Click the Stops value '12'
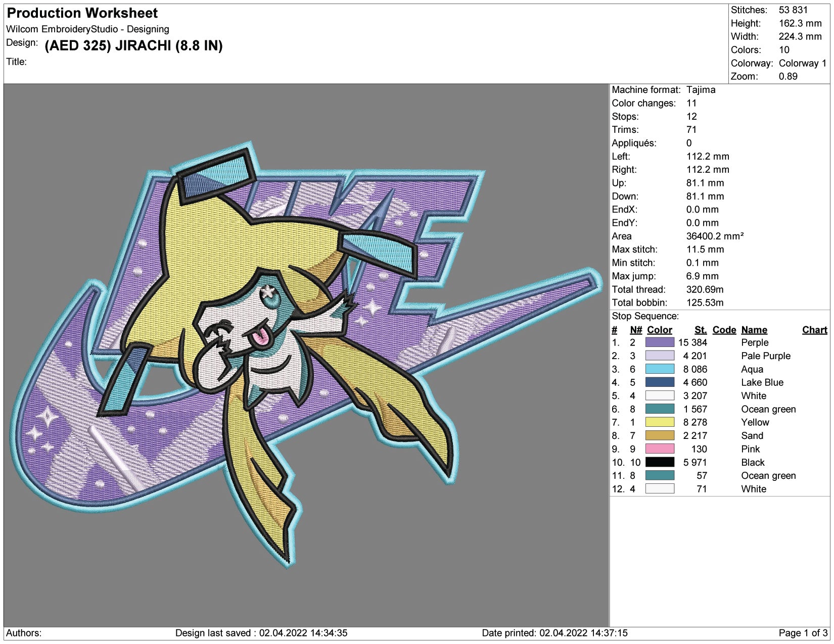Viewport: 834px width, 644px height. [691, 116]
